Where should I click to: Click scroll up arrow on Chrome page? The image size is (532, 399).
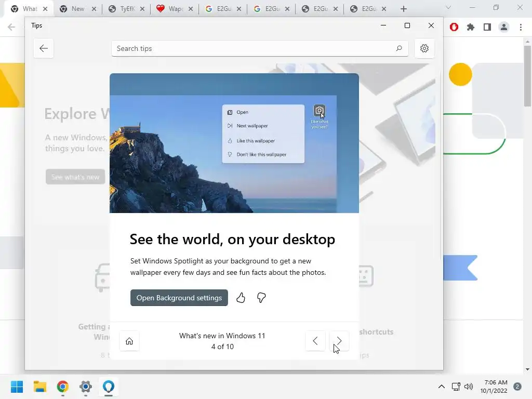(527, 42)
